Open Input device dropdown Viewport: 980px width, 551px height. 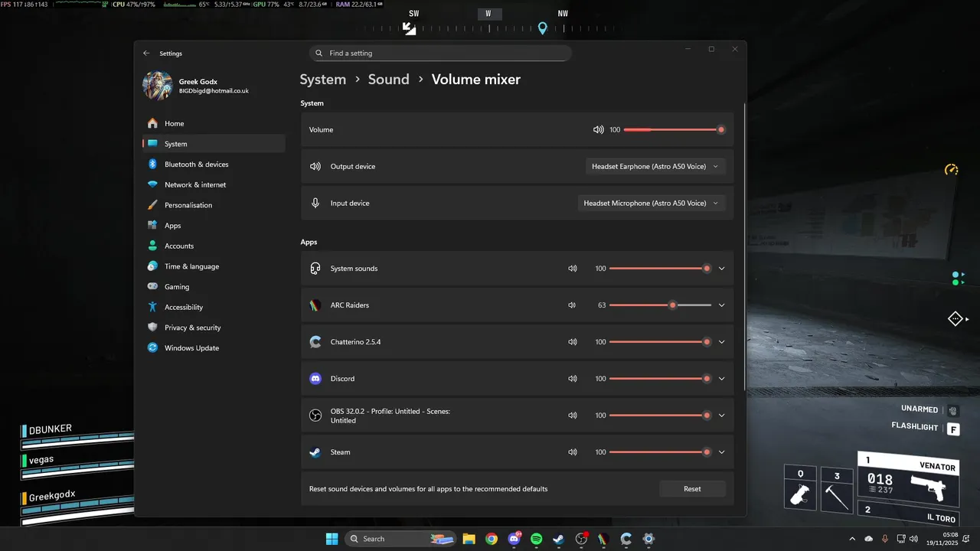coord(651,204)
